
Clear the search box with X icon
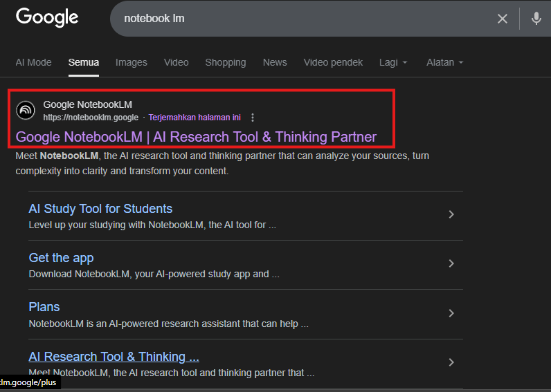503,19
